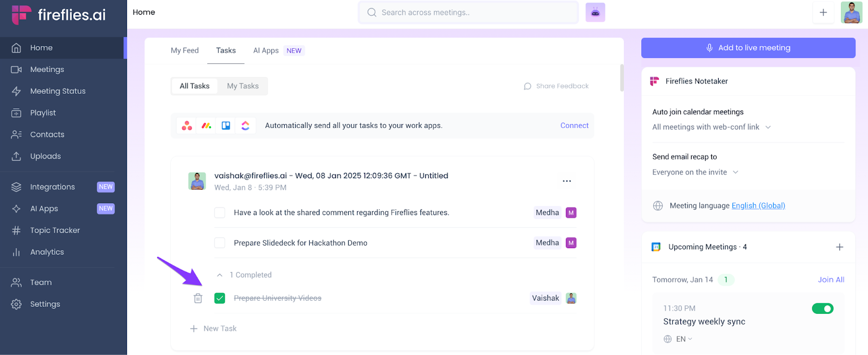Switch to the My Feed tab
The width and height of the screenshot is (868, 355).
pyautogui.click(x=184, y=50)
